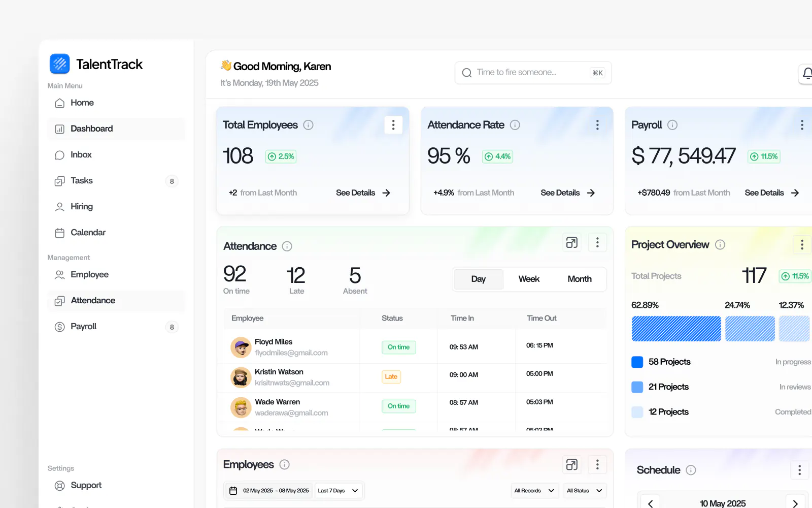
Task: Show info for Total Employees
Action: coord(308,125)
